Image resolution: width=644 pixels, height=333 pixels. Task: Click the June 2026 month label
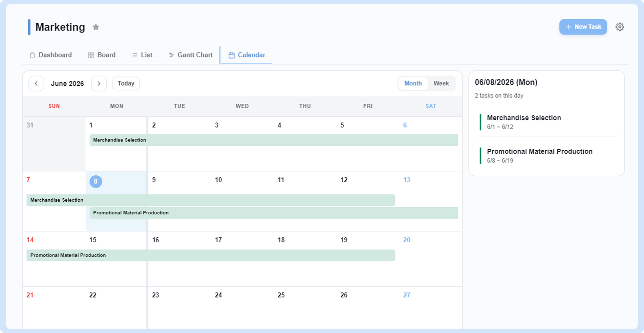pyautogui.click(x=67, y=83)
